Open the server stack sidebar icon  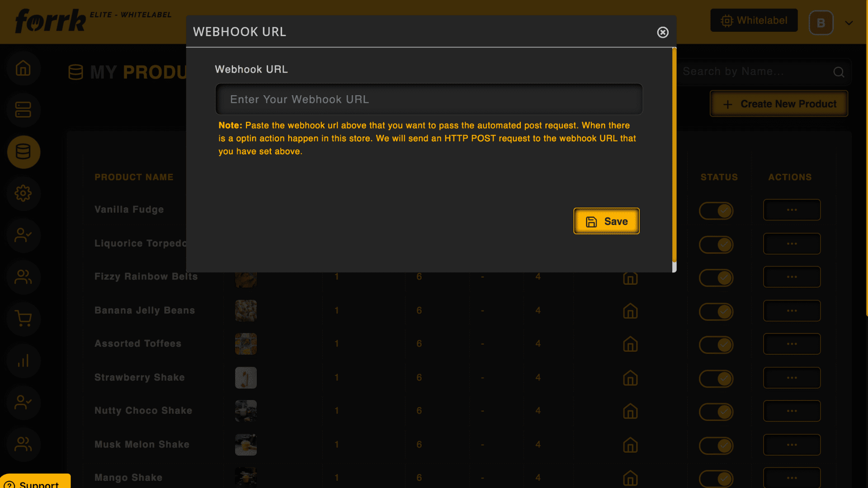pyautogui.click(x=23, y=110)
